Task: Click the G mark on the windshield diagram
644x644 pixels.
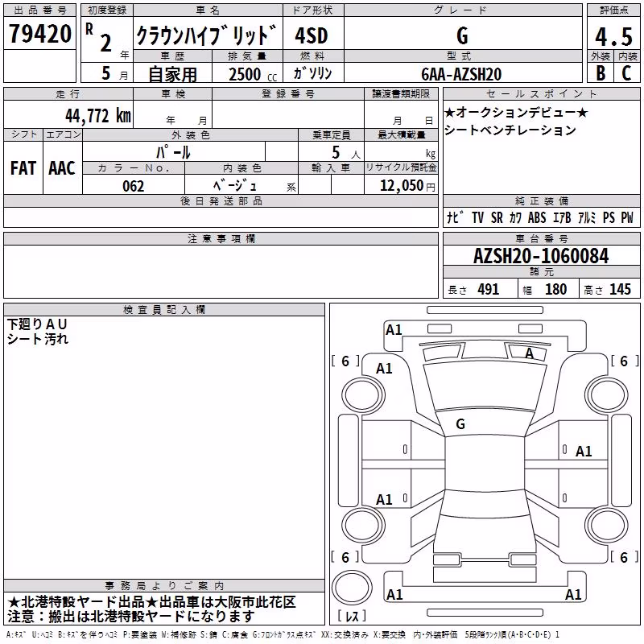Action: [x=460, y=424]
